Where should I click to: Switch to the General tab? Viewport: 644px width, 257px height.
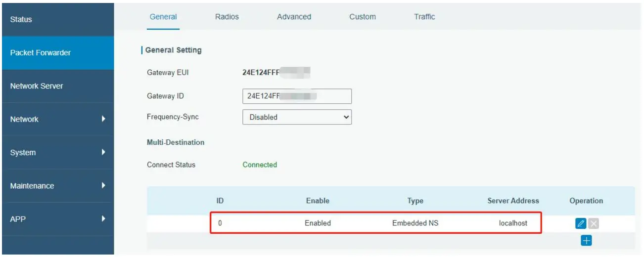pyautogui.click(x=163, y=17)
